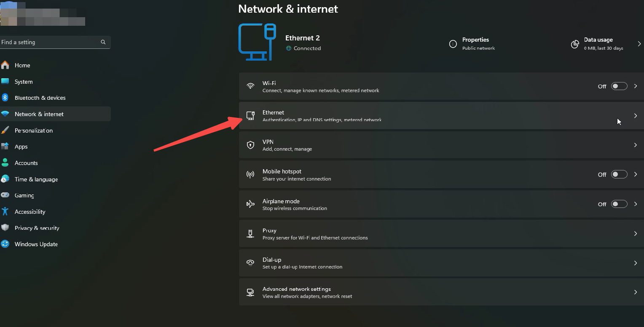This screenshot has height=327, width=644.
Task: Click the Wi-Fi row signal icon
Action: [251, 86]
